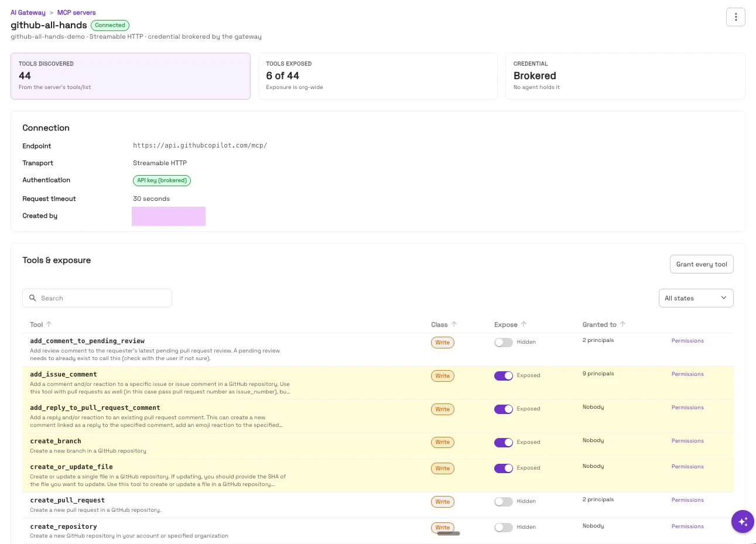Image resolution: width=756 pixels, height=544 pixels.
Task: Click the add_comment_to_pending_review tool name
Action: [x=87, y=341]
